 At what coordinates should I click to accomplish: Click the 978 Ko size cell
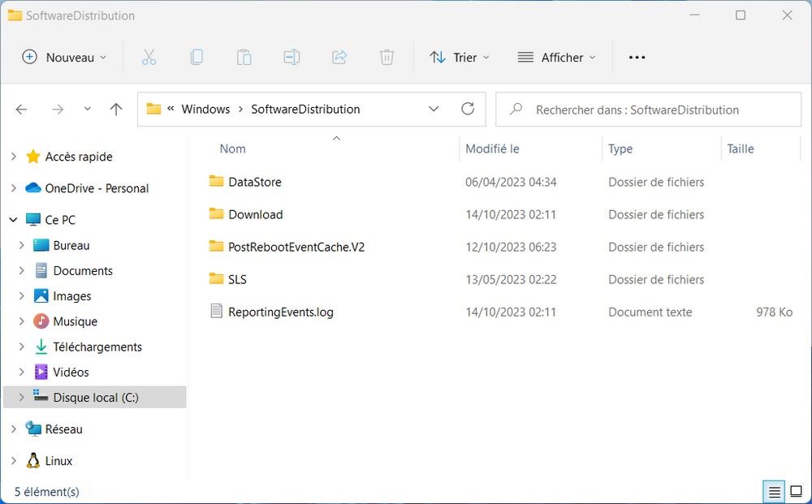coord(774,312)
